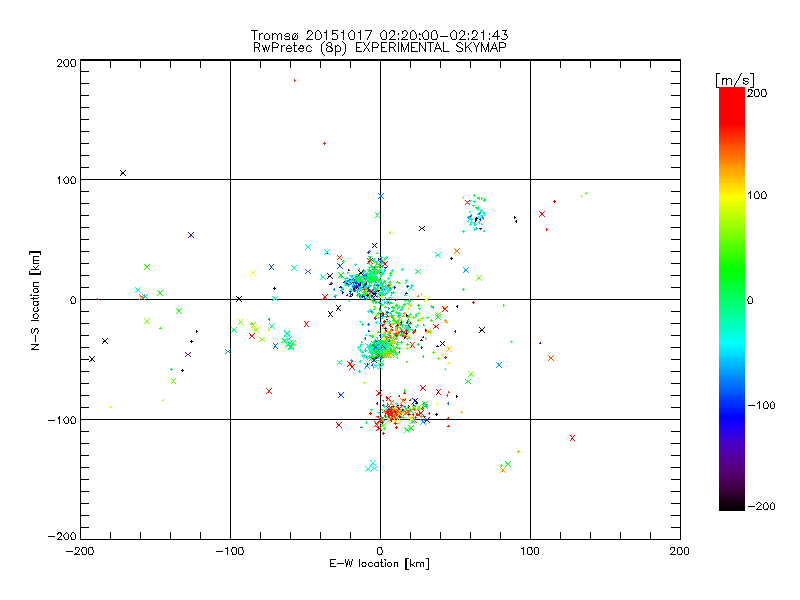Click the cyan X cluster near bottom center

(x=371, y=466)
